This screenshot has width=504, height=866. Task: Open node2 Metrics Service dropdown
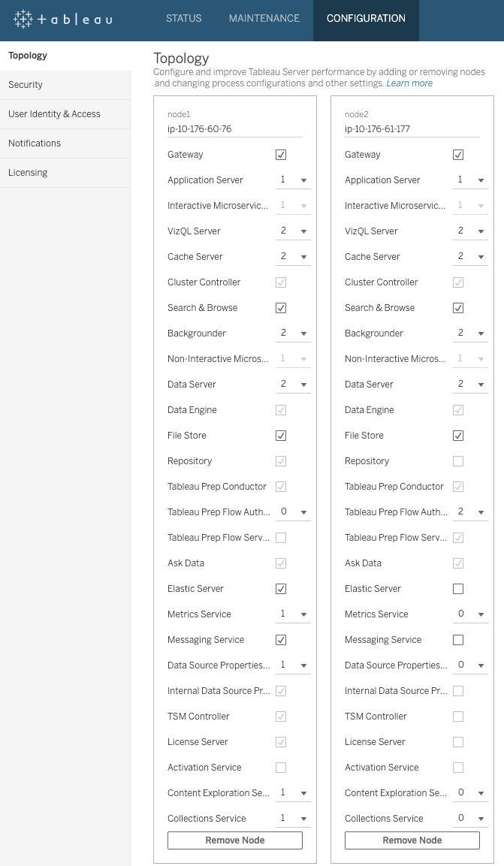click(470, 614)
